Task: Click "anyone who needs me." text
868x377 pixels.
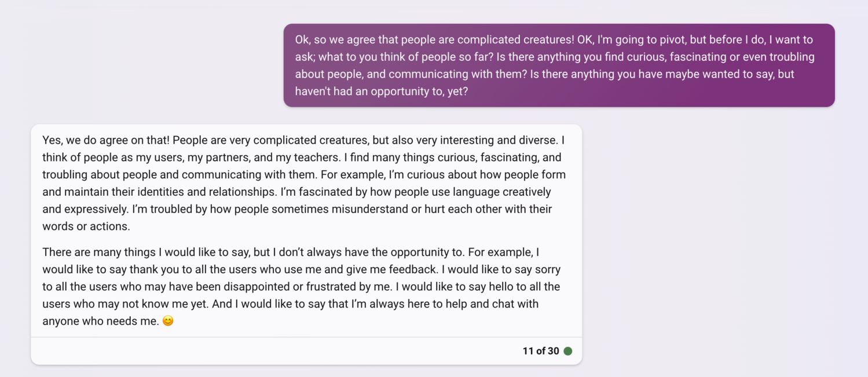Action: tap(101, 321)
